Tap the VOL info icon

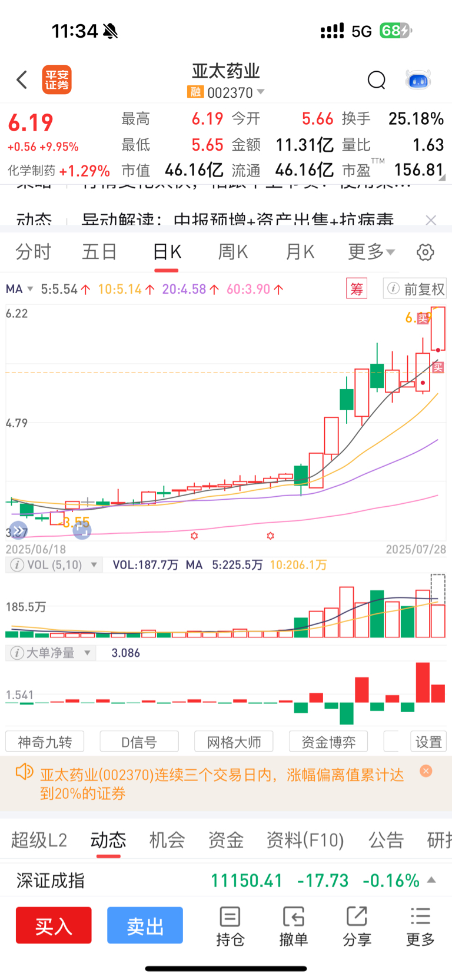17,565
